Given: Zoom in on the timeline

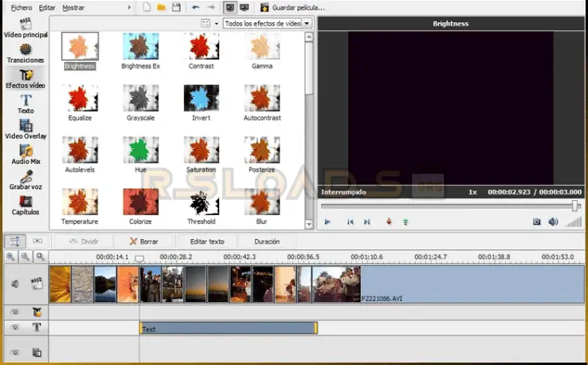Looking at the screenshot, I should coord(11,257).
